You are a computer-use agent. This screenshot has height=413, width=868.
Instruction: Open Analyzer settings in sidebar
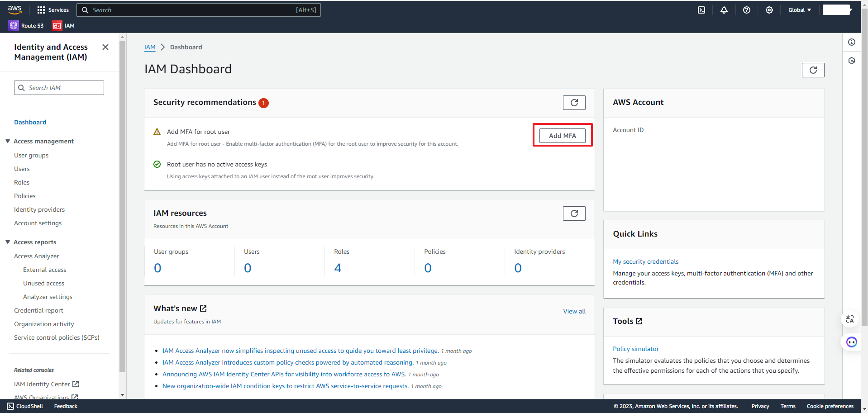(48, 297)
